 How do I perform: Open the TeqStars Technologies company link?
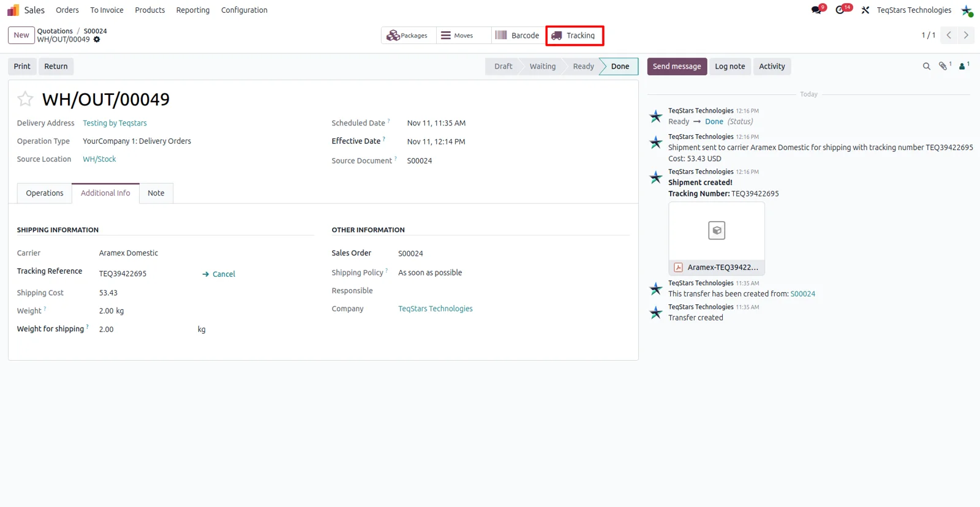point(435,309)
